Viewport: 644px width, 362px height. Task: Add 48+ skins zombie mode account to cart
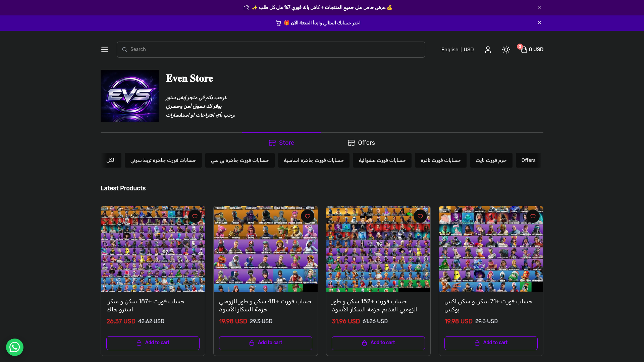tap(266, 343)
